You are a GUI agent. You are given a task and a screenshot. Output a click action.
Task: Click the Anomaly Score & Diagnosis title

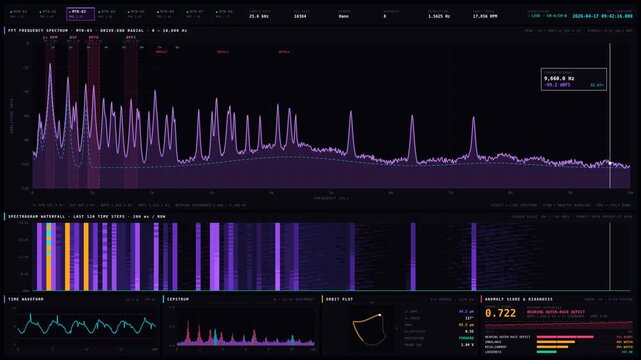(519, 299)
